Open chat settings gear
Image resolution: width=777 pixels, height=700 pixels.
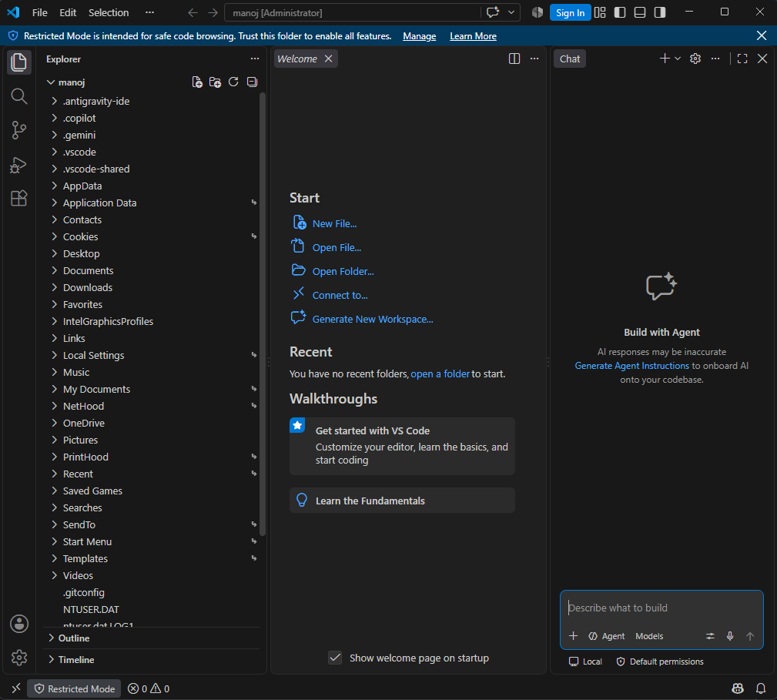click(x=695, y=59)
